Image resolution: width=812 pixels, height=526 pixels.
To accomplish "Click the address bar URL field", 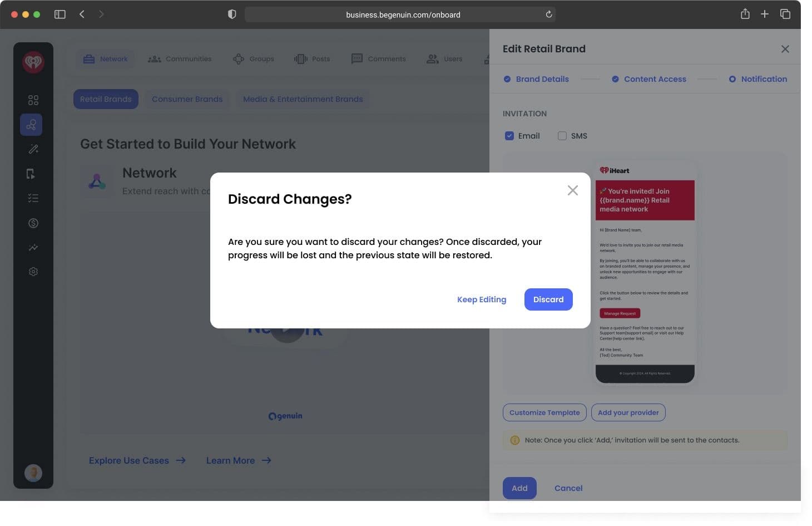I will [400, 14].
